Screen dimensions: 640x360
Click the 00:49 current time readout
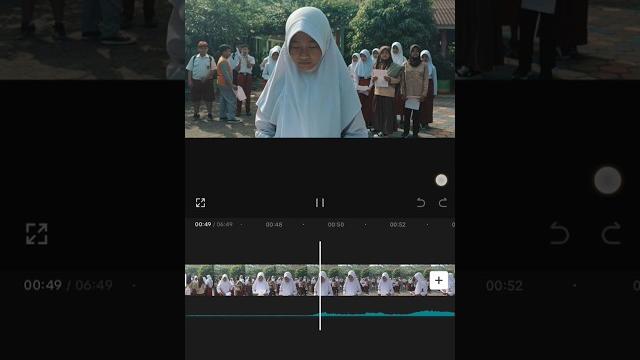pos(203,224)
